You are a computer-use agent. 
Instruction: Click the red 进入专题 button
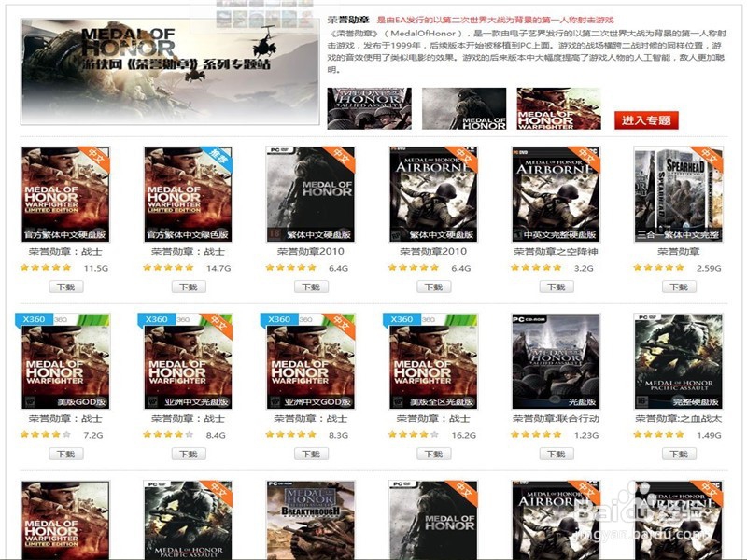[646, 120]
